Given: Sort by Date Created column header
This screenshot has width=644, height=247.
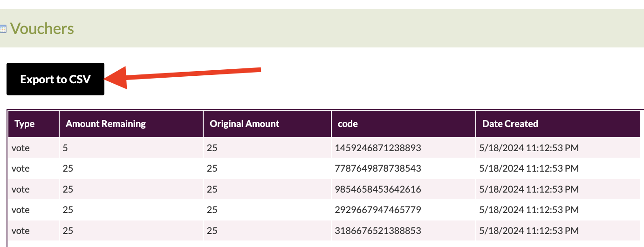Looking at the screenshot, I should (x=510, y=124).
